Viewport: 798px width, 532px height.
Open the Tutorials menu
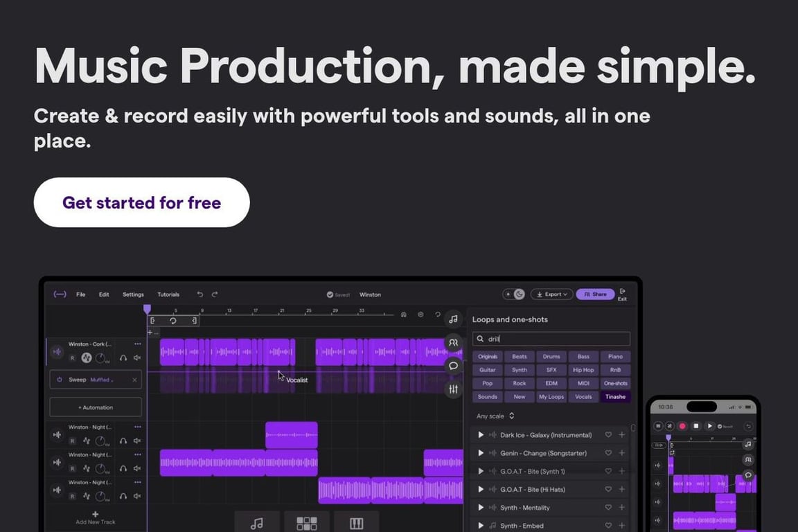(168, 295)
